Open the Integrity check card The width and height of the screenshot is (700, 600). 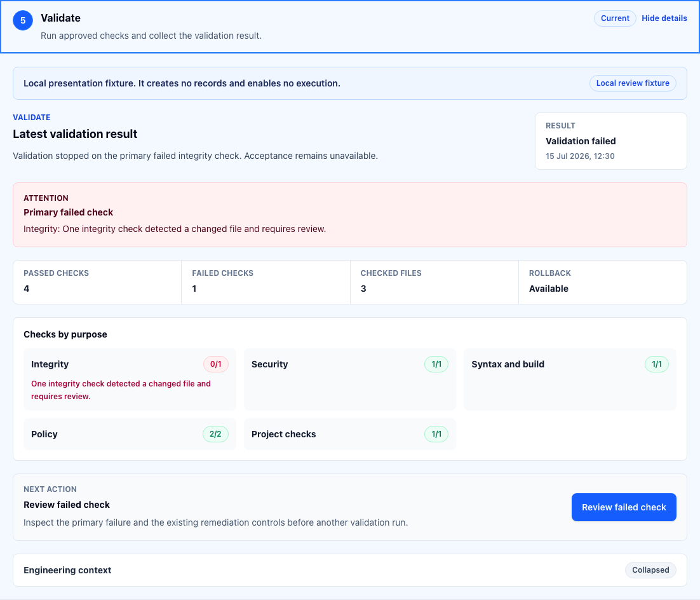click(x=130, y=379)
